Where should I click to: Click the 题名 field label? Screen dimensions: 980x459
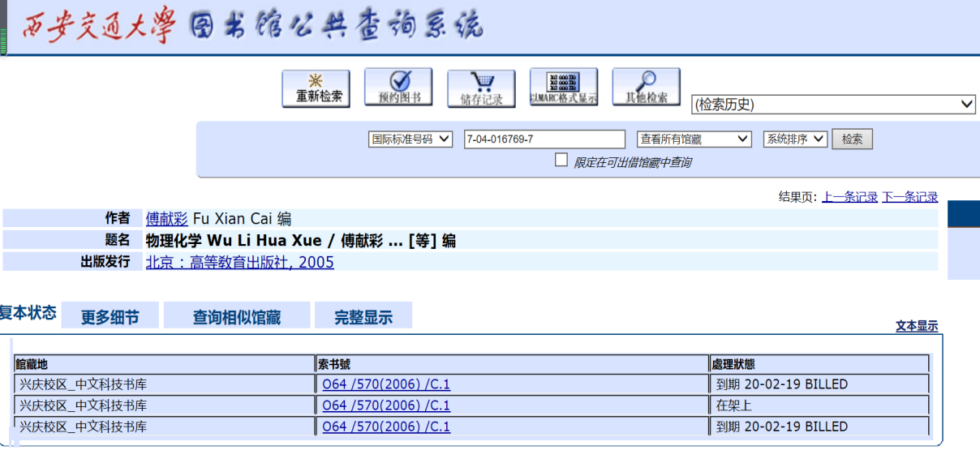pyautogui.click(x=118, y=240)
